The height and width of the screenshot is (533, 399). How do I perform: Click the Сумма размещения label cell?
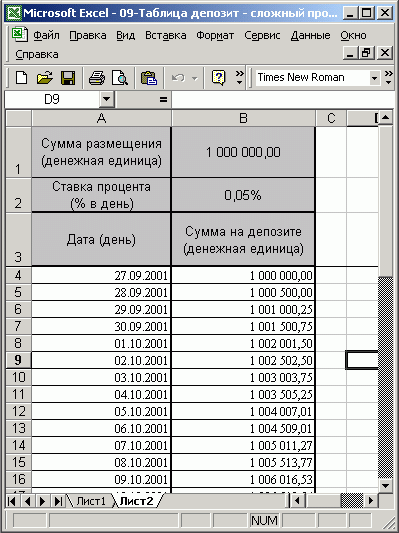(x=101, y=152)
